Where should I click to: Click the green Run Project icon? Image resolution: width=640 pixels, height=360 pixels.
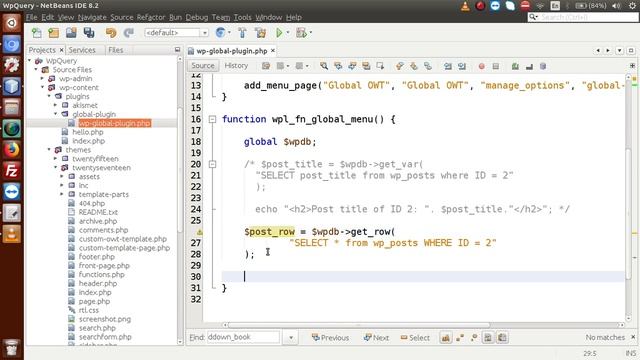coord(279,33)
